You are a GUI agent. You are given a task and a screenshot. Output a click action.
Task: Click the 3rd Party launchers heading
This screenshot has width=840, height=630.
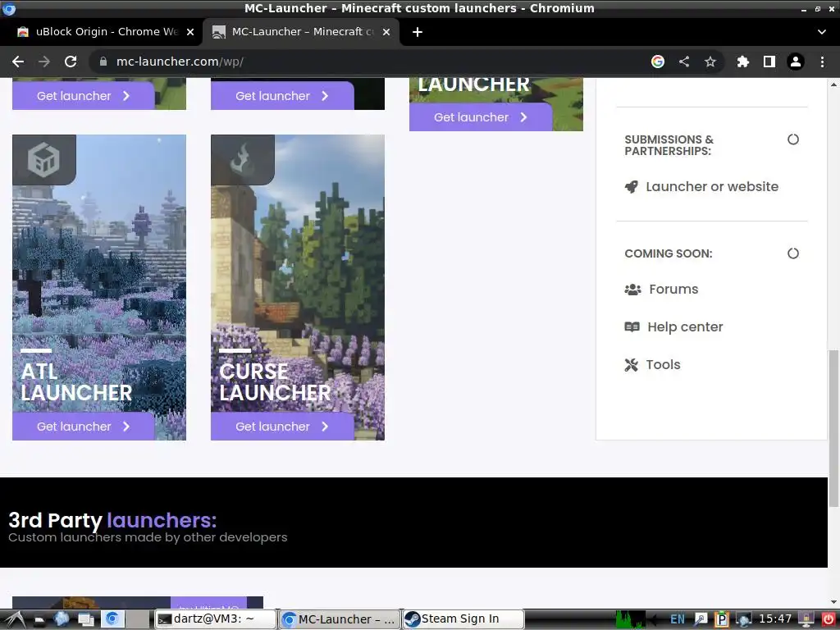tap(112, 520)
